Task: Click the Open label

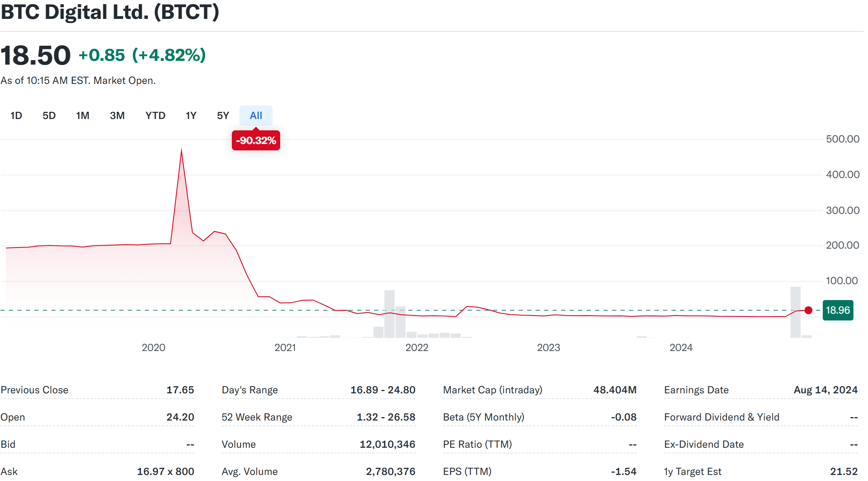Action: coord(13,417)
